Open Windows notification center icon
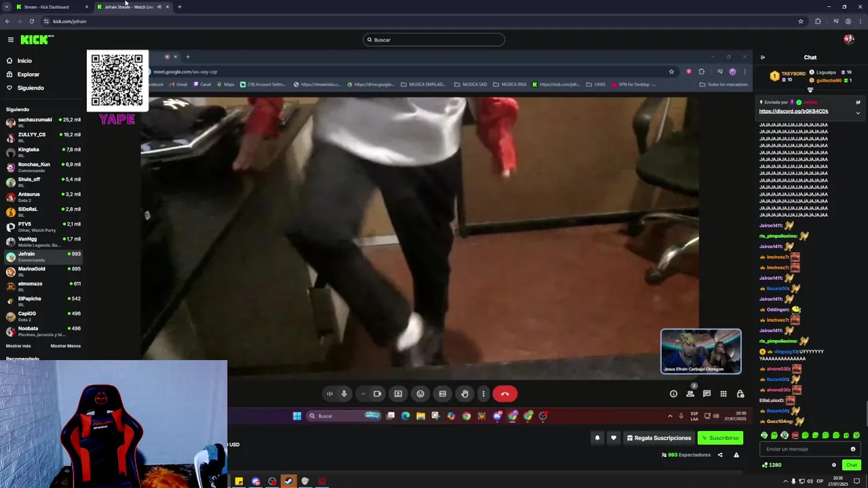Screen dimensions: 868x488 [x=856, y=481]
